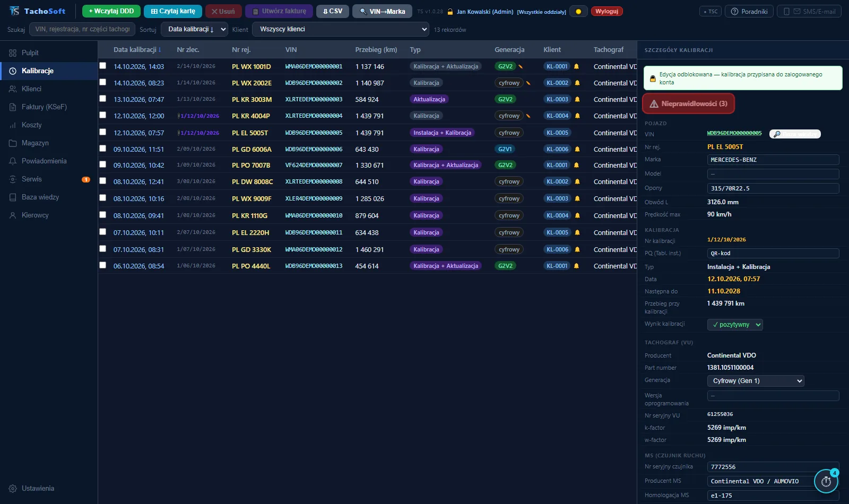Open the Nieprawidłowości (3) red warning badge
The height and width of the screenshot is (504, 849).
pyautogui.click(x=689, y=104)
